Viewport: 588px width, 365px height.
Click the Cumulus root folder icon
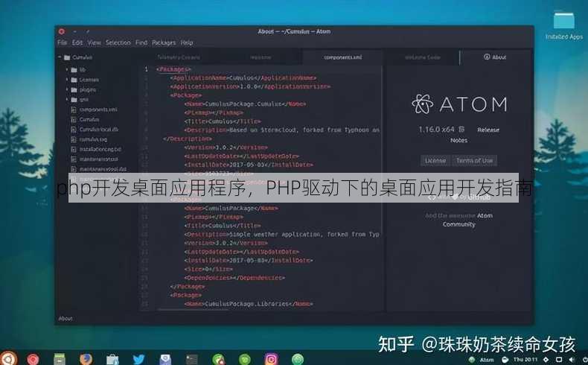coord(67,57)
